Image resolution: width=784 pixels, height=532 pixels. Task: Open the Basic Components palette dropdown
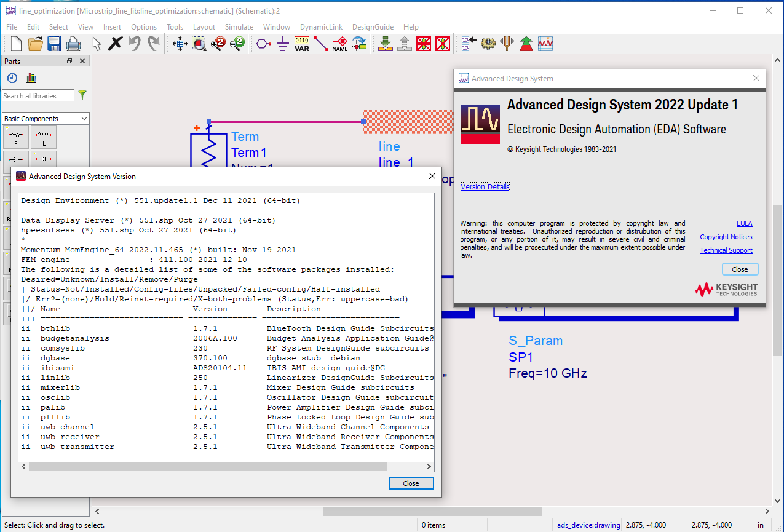pos(46,119)
